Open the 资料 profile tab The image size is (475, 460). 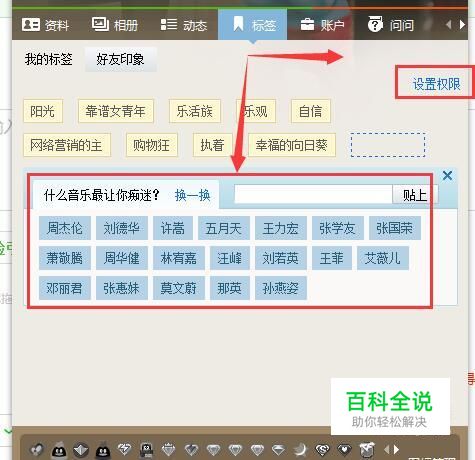tap(45, 25)
